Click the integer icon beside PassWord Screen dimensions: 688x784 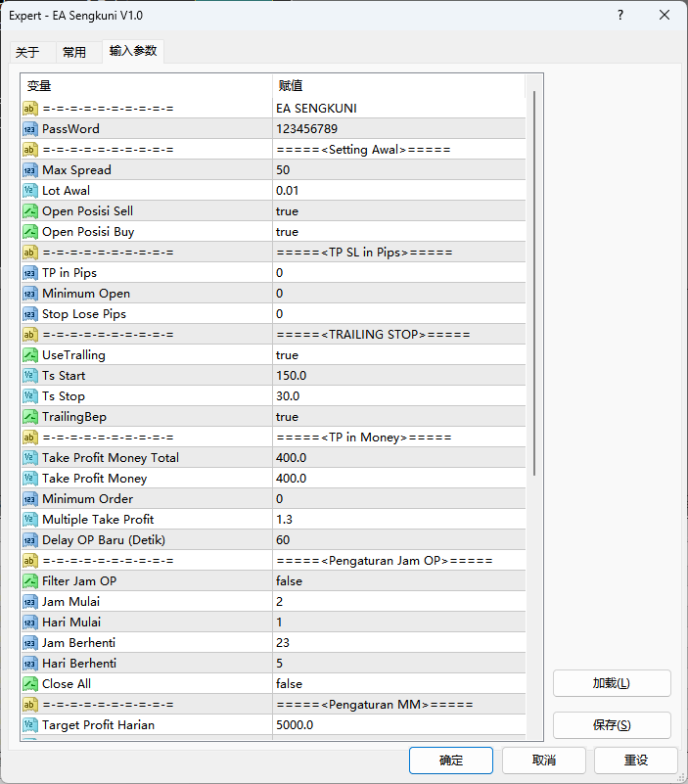(x=30, y=129)
